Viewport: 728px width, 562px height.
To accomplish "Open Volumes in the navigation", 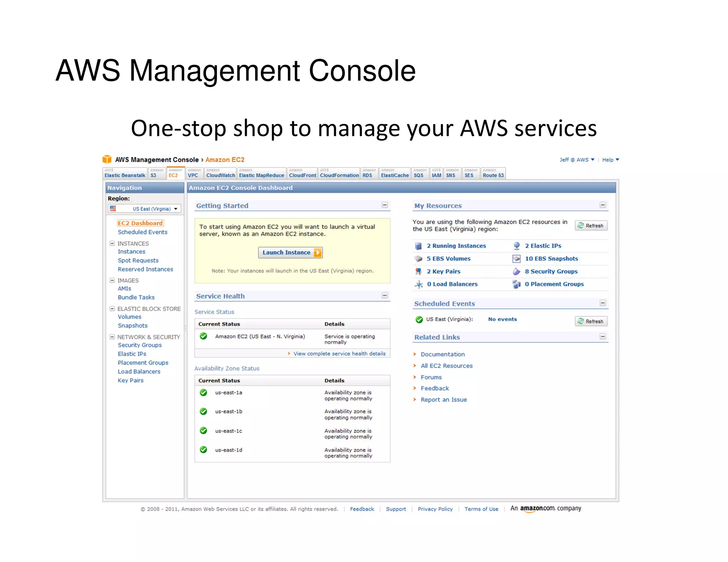I will click(x=129, y=317).
